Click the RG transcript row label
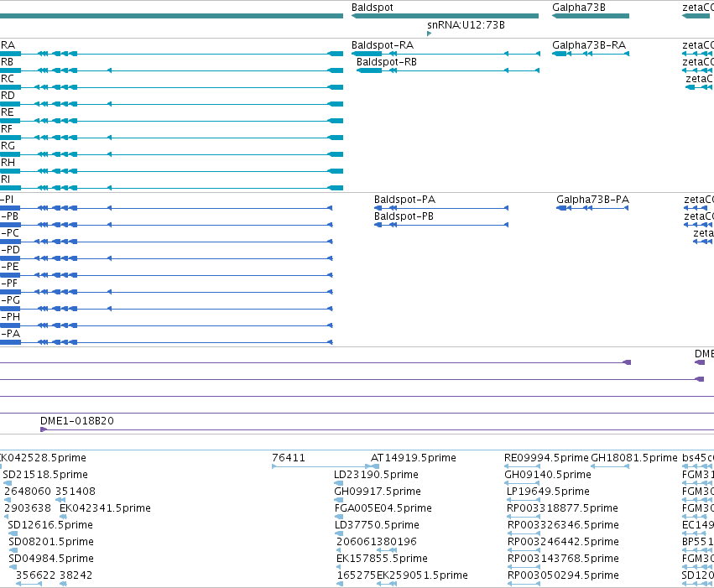 click(x=8, y=146)
